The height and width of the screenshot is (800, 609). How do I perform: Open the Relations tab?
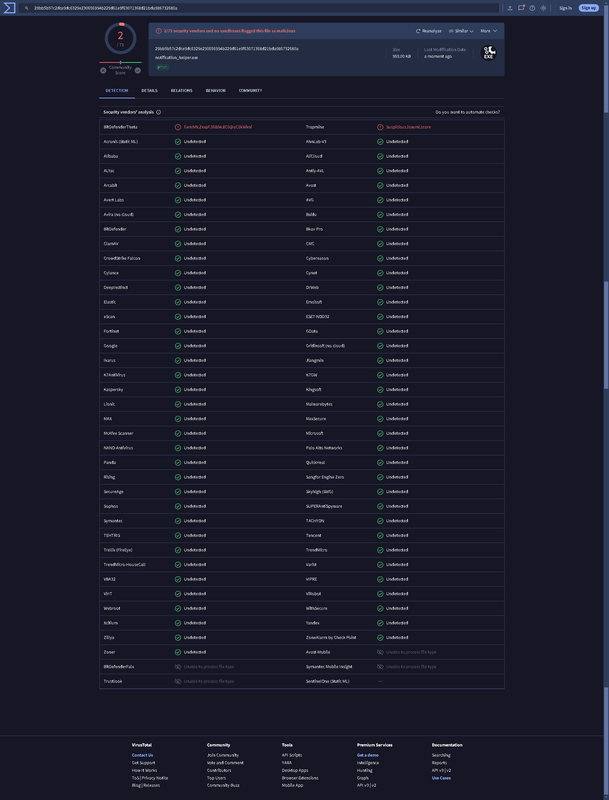[x=182, y=91]
